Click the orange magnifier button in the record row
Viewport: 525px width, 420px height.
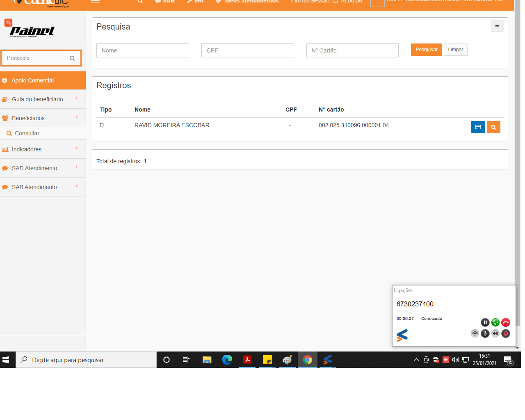(493, 127)
